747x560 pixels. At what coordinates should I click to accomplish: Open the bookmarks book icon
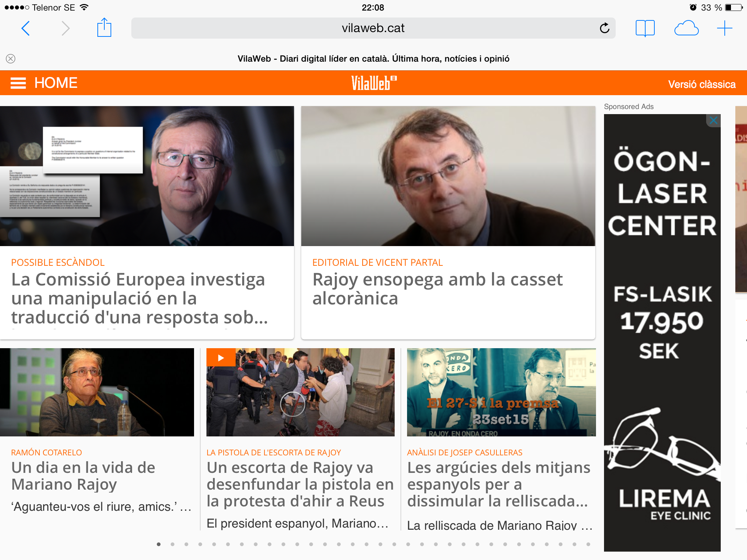[645, 28]
